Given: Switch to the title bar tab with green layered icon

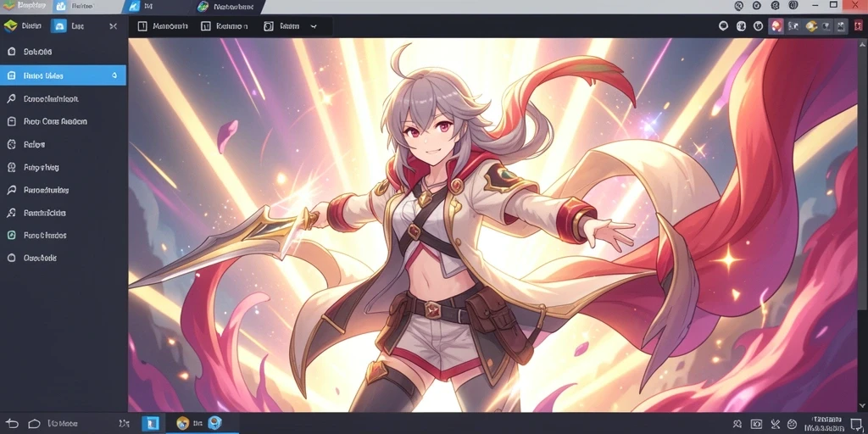Looking at the screenshot, I should [x=24, y=6].
